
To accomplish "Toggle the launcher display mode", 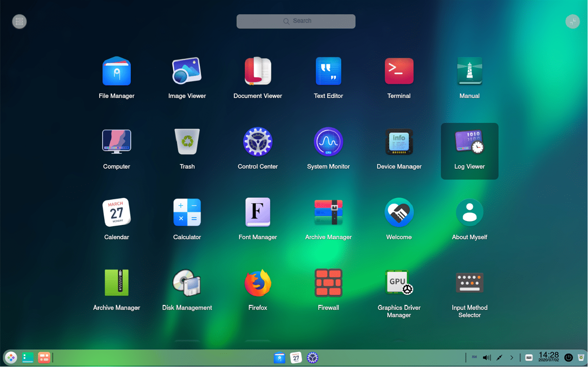I will (572, 21).
